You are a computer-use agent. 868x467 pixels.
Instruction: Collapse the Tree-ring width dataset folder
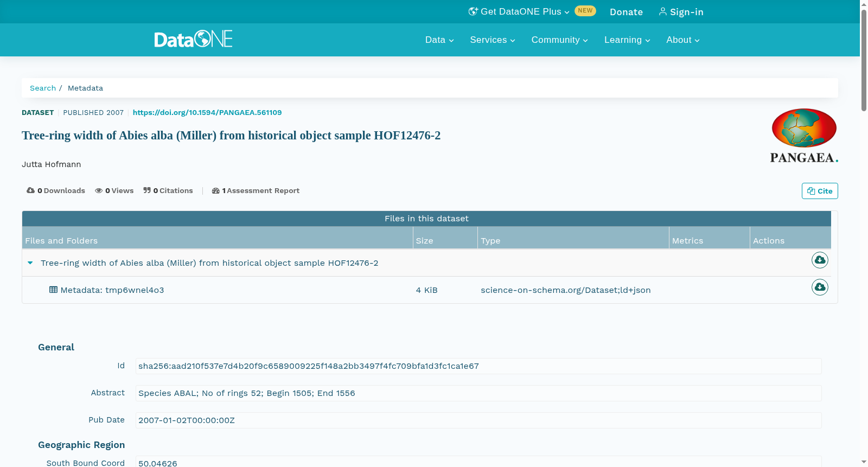coord(30,263)
